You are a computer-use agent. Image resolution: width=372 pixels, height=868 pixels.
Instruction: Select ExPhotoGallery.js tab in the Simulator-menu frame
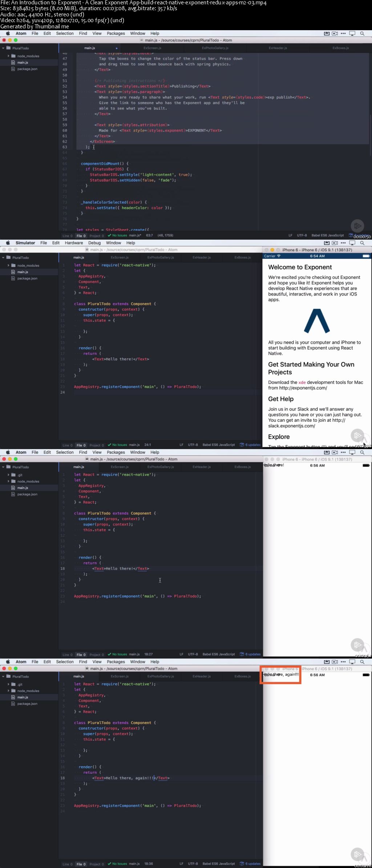coord(161,257)
